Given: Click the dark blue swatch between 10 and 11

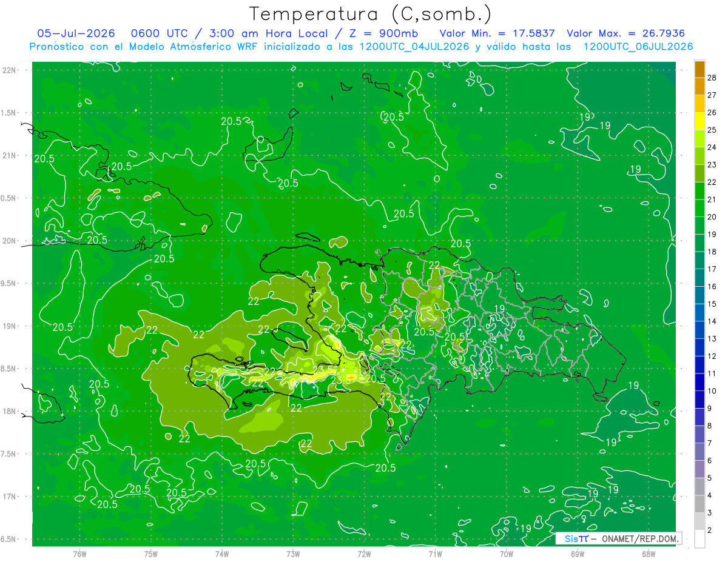Looking at the screenshot, I should point(699,382).
